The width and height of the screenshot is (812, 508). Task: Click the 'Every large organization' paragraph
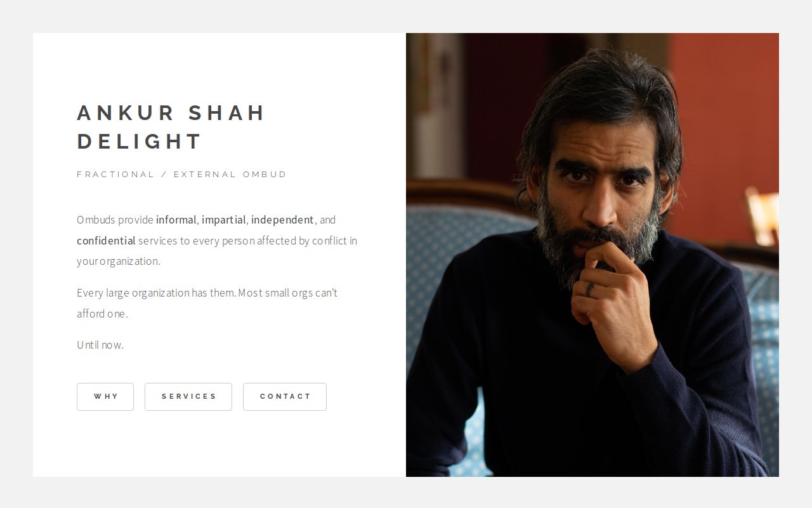tap(207, 303)
